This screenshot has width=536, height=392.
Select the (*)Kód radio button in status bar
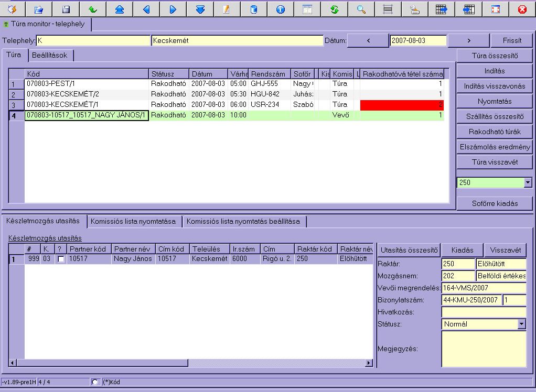[x=95, y=382]
